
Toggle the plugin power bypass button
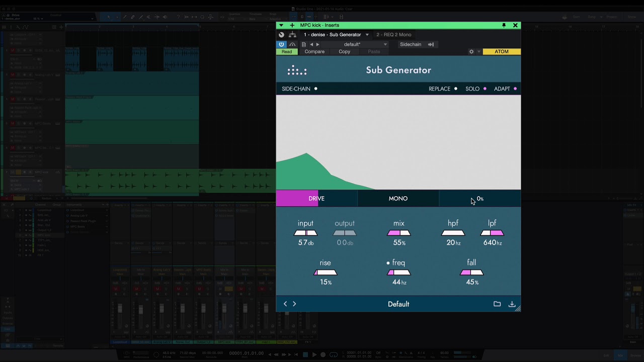(281, 44)
